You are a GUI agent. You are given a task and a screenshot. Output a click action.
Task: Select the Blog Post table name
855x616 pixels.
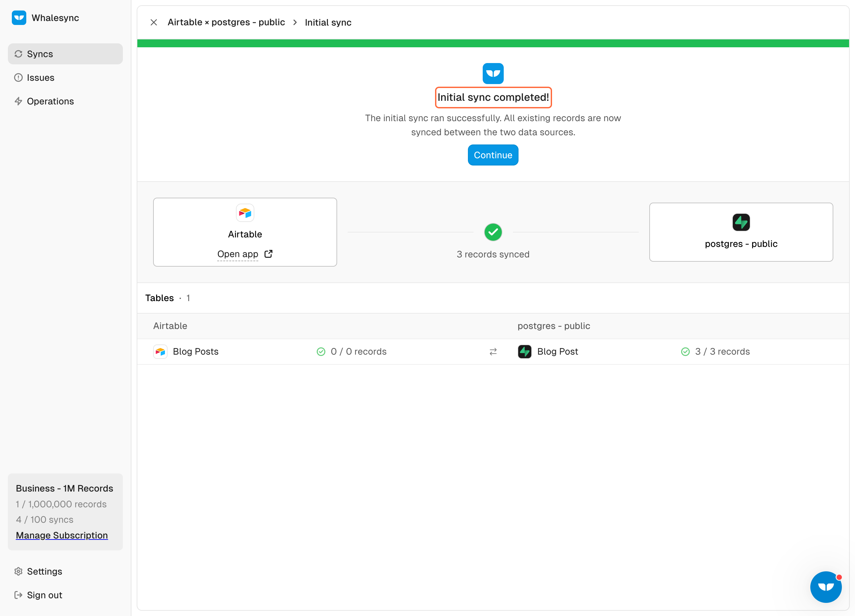[x=558, y=352]
